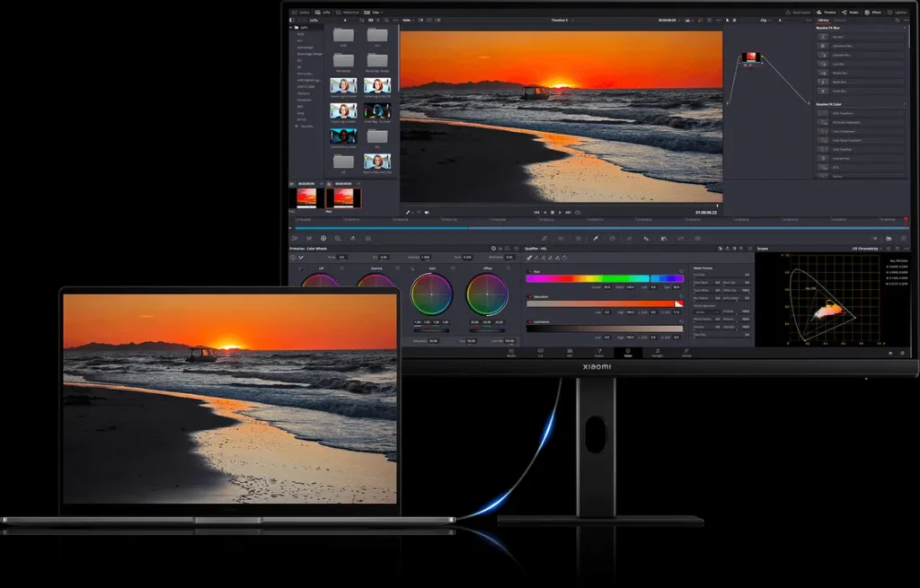Open the three-dots options menu in the LUTs browser
This screenshot has width=920, height=588.
coord(394,20)
